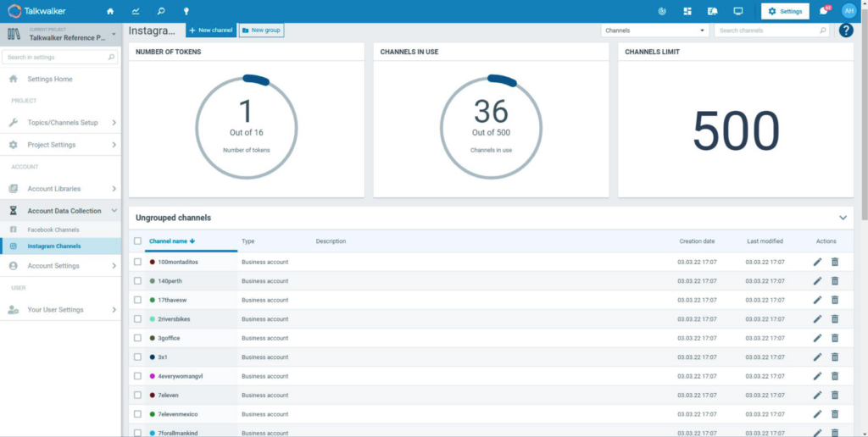Screen dimensions: 868x437
Task: Click the search icon in channels search box
Action: tap(823, 30)
